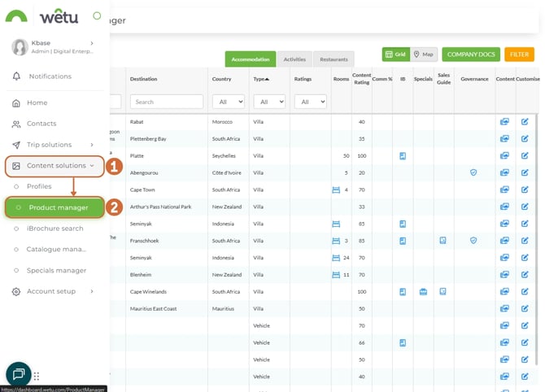
Task: Click the green status circle near logo
Action: [x=97, y=15]
